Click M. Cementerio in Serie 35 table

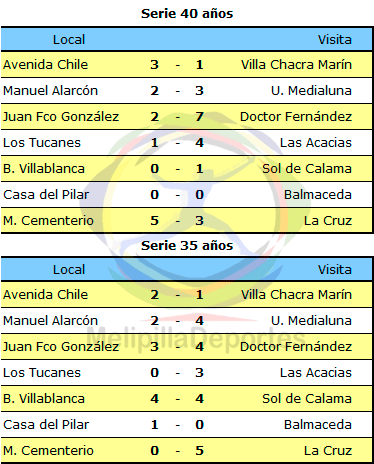[x=48, y=451]
